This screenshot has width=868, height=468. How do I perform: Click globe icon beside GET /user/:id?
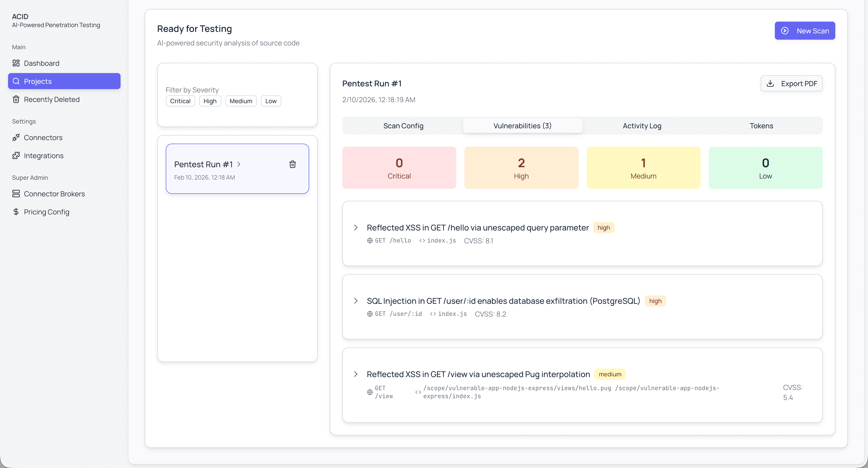point(370,314)
